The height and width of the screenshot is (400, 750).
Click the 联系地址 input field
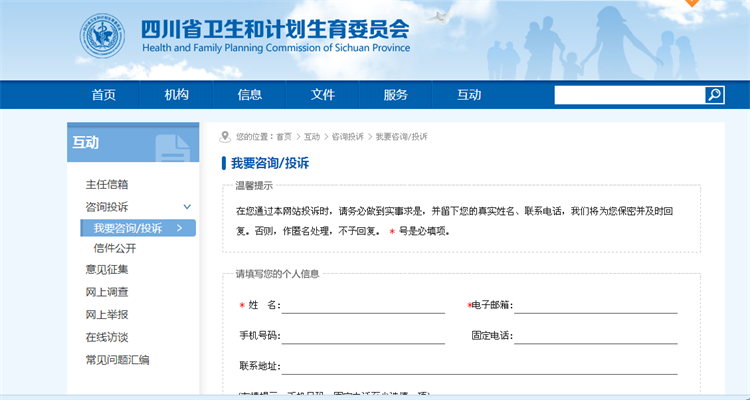[479, 366]
